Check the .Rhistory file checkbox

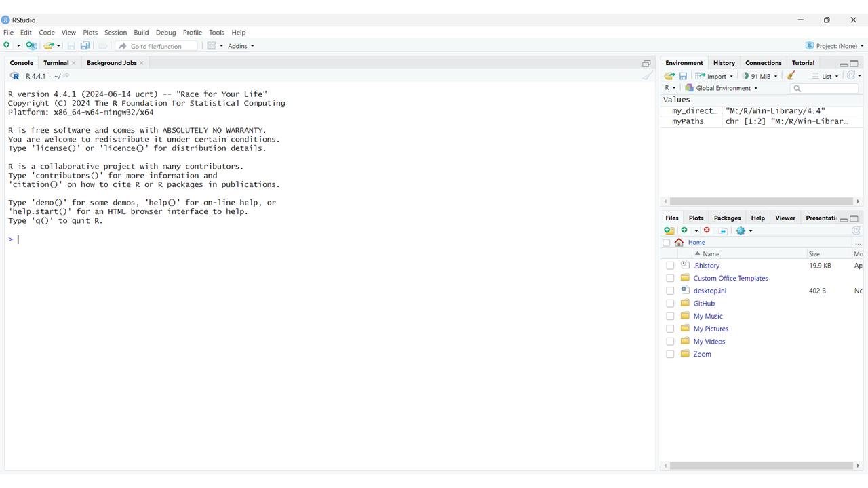[670, 266]
